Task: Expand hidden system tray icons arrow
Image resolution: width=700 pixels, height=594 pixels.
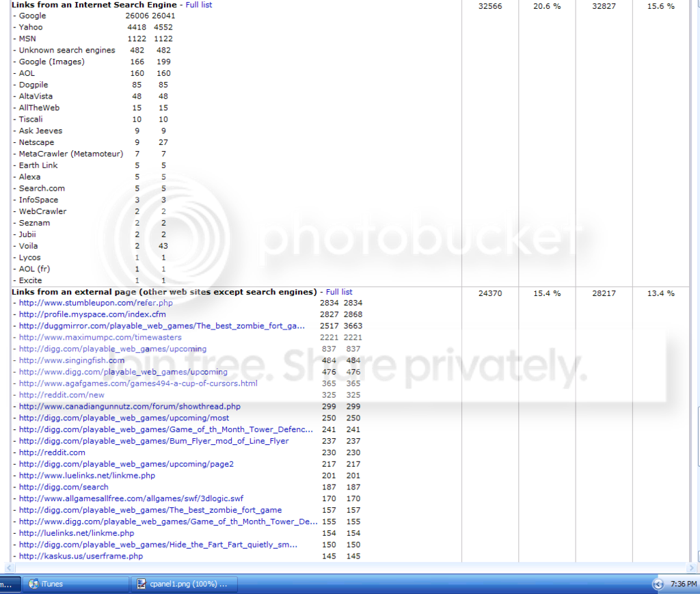Action: (x=658, y=584)
